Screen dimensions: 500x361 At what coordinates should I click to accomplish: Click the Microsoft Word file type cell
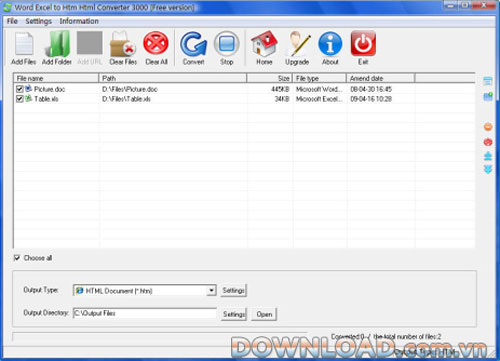[x=319, y=89]
